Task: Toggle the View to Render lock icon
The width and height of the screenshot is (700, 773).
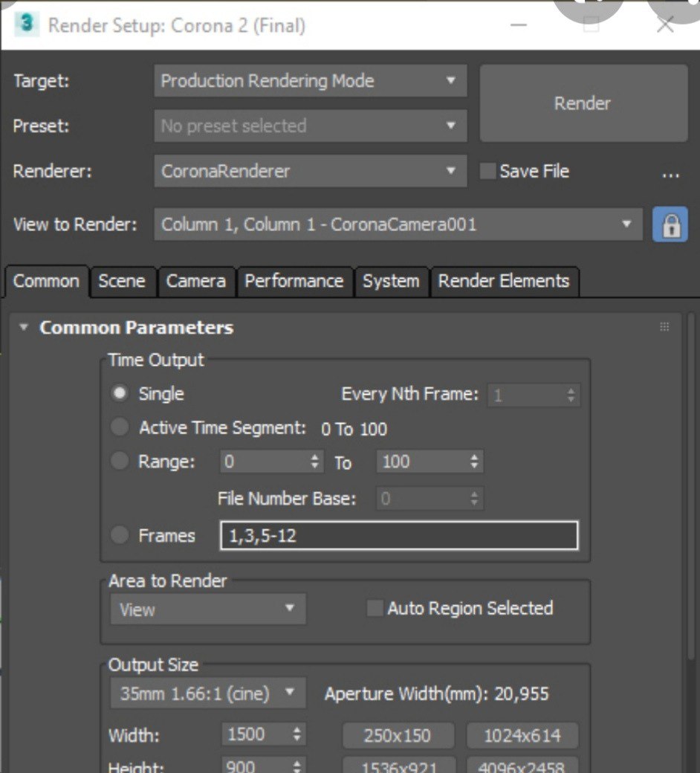Action: (670, 224)
